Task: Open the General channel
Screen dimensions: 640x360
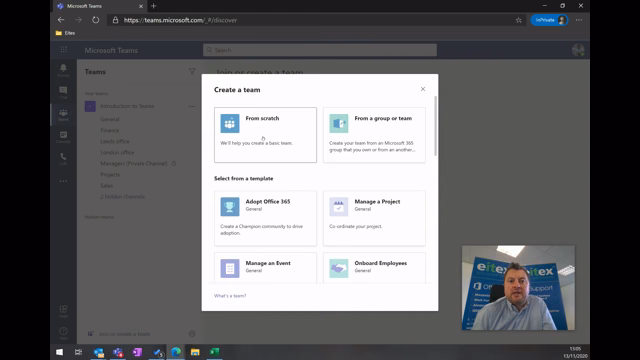Action: point(110,119)
